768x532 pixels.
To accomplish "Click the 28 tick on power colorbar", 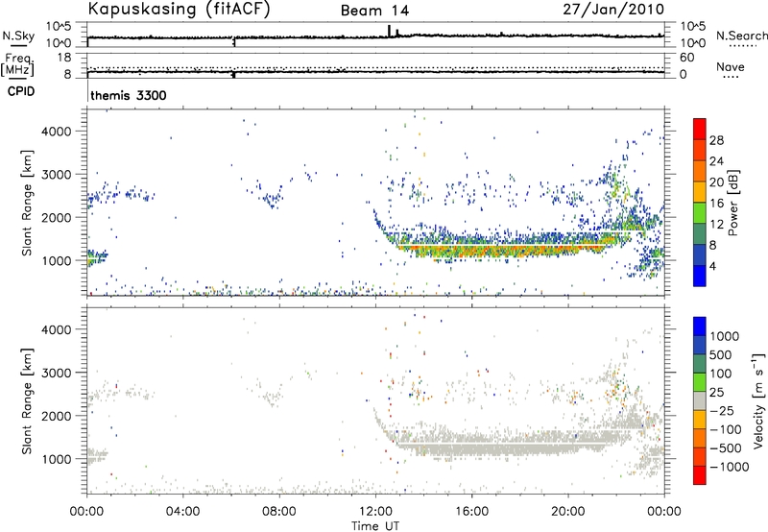I will 716,140.
